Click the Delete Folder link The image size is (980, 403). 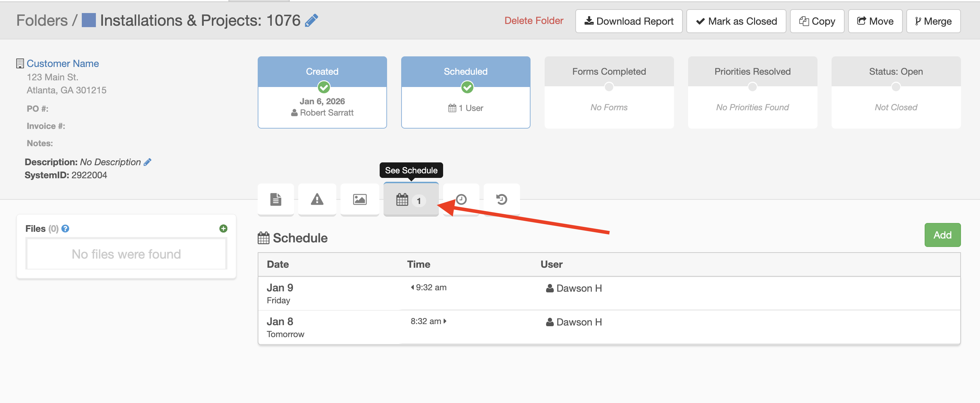[x=533, y=20]
